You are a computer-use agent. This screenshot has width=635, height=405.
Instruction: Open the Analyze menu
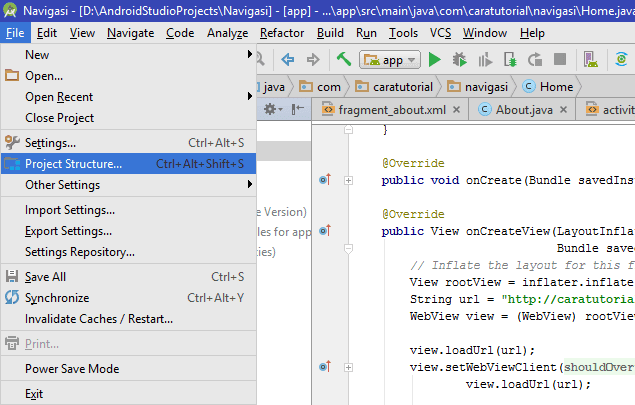(x=228, y=33)
